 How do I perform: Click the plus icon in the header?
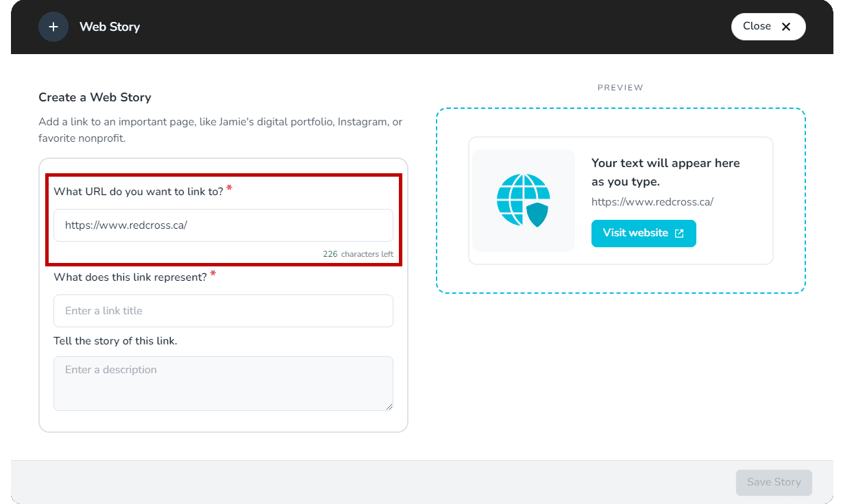tap(53, 27)
